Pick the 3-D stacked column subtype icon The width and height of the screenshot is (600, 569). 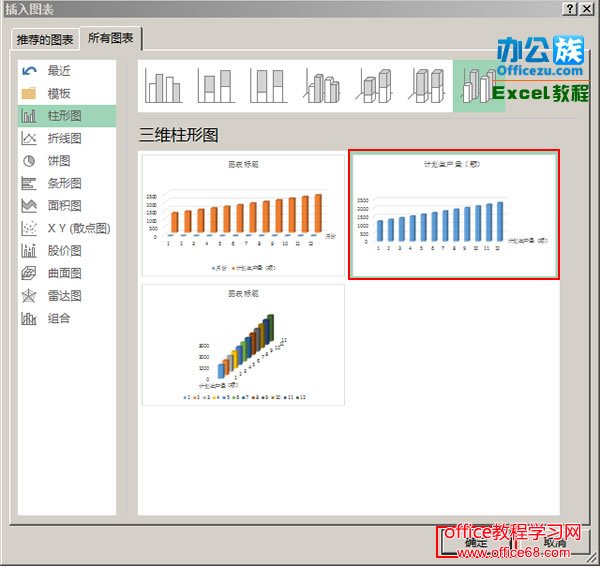(374, 86)
